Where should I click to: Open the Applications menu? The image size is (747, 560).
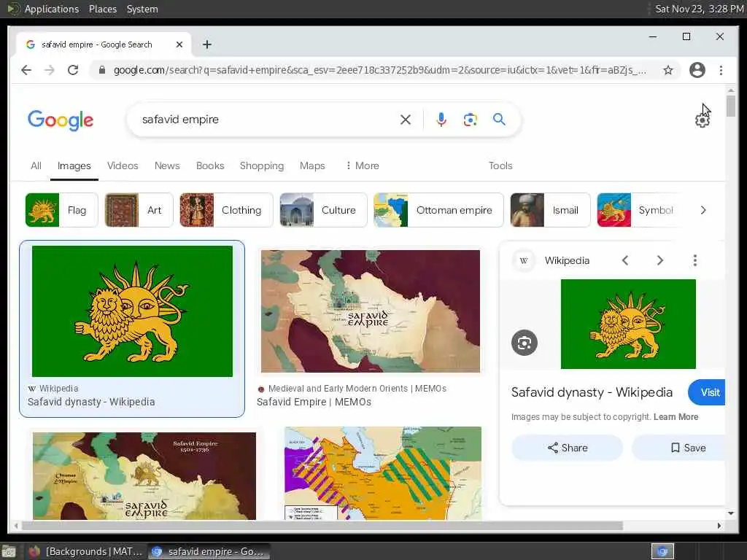coord(44,9)
